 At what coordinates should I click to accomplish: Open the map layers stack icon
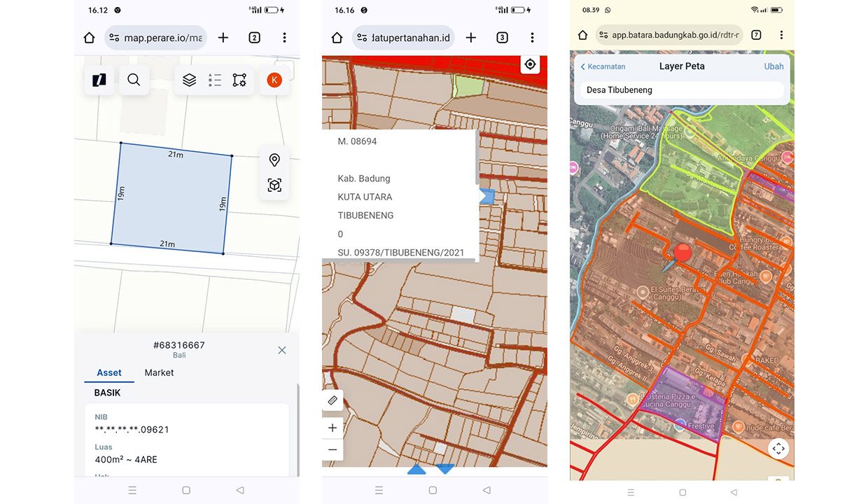[x=189, y=80]
